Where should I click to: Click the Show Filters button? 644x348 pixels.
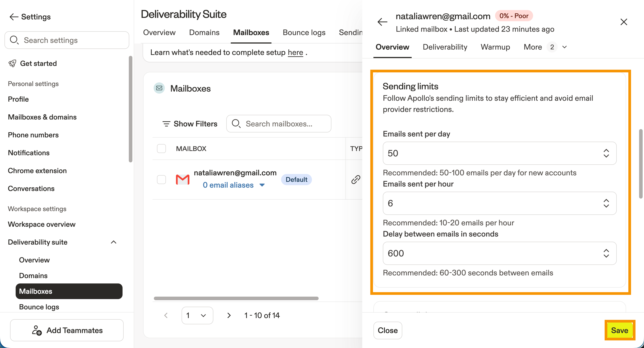[190, 124]
